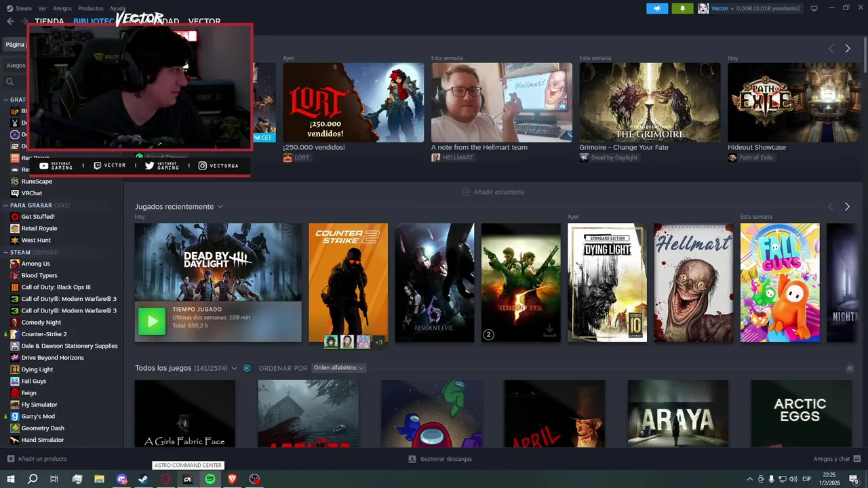Select RuneScape in the sidebar
The image size is (868, 488).
pyautogui.click(x=37, y=182)
